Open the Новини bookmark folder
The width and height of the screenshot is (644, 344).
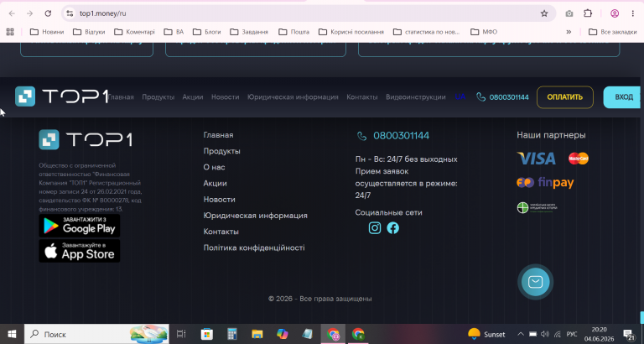pos(47,32)
